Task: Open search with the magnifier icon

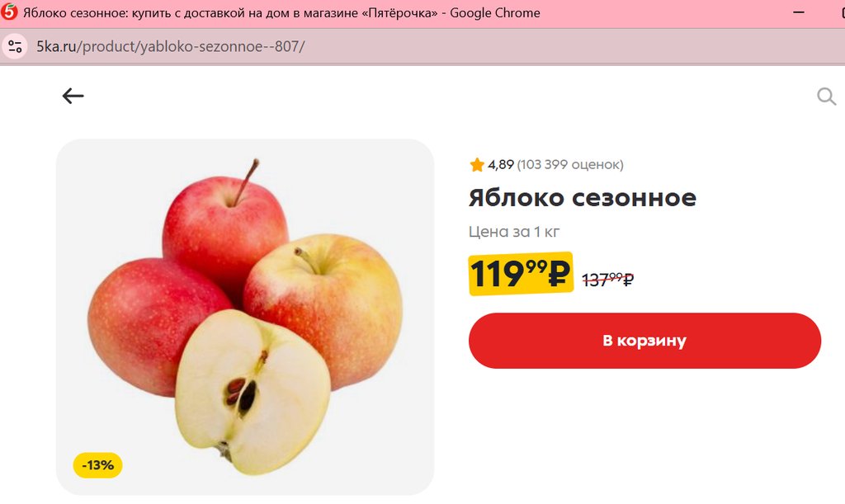Action: click(x=826, y=97)
